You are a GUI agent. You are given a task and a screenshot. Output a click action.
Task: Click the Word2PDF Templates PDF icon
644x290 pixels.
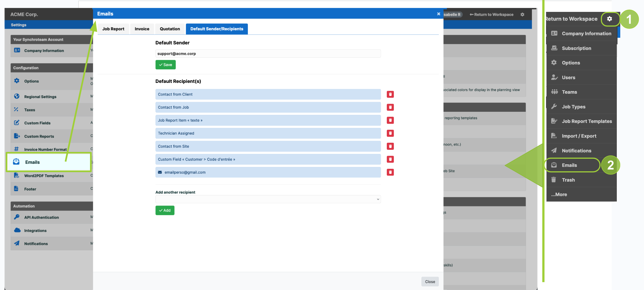point(17,175)
